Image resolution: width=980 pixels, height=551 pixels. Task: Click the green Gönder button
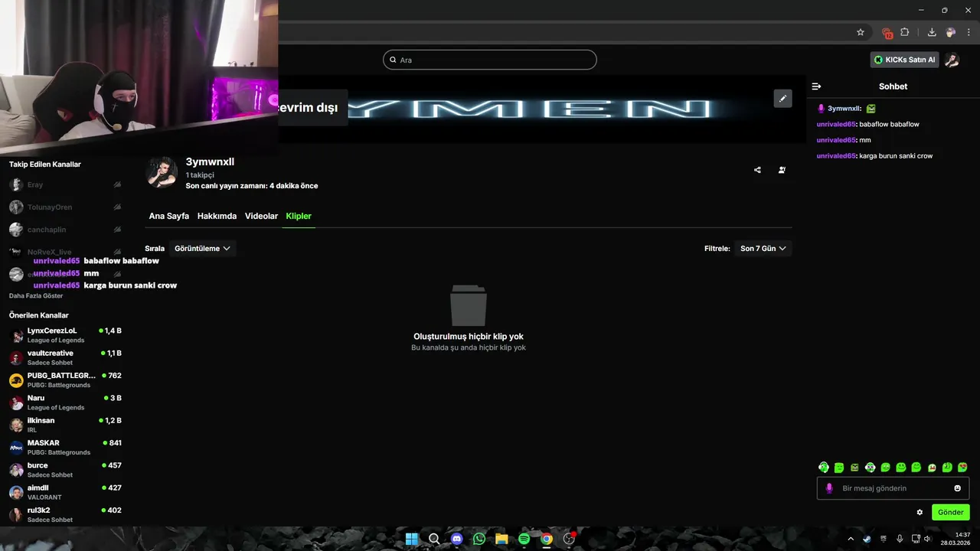click(x=951, y=512)
